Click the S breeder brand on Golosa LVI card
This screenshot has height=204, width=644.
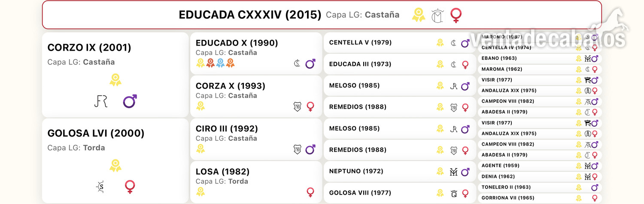click(x=100, y=187)
